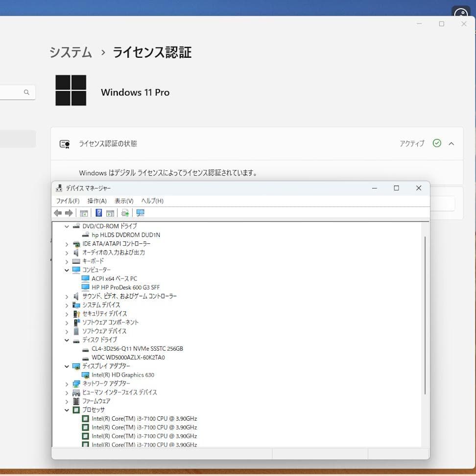This screenshot has height=476, width=476.
Task: Open the Properties icon in the toolbar
Action: (110, 213)
